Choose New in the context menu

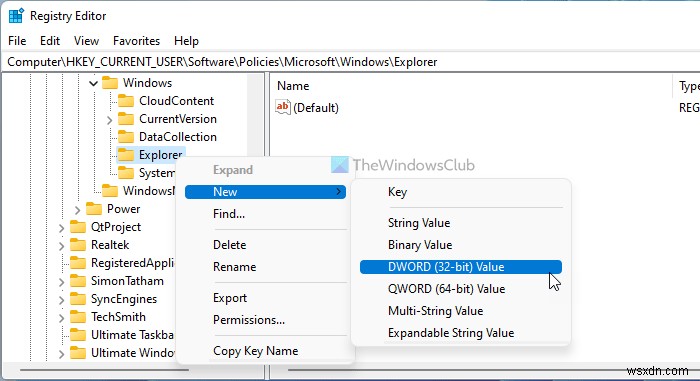click(265, 192)
